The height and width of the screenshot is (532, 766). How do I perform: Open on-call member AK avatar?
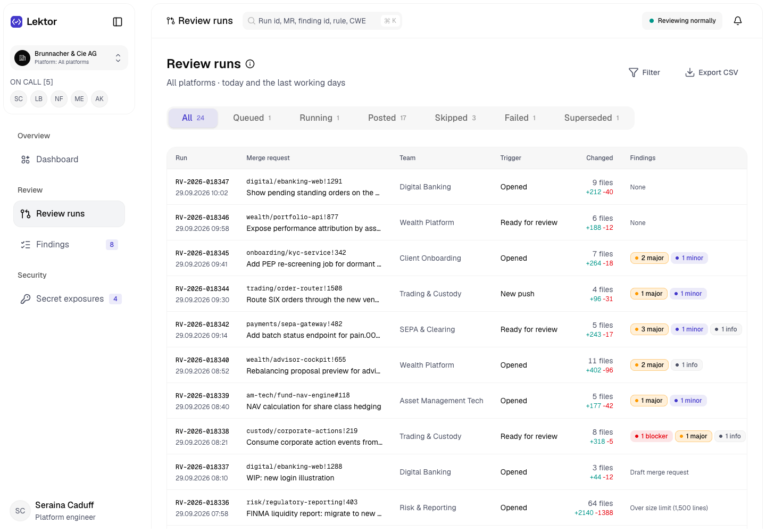coord(99,99)
